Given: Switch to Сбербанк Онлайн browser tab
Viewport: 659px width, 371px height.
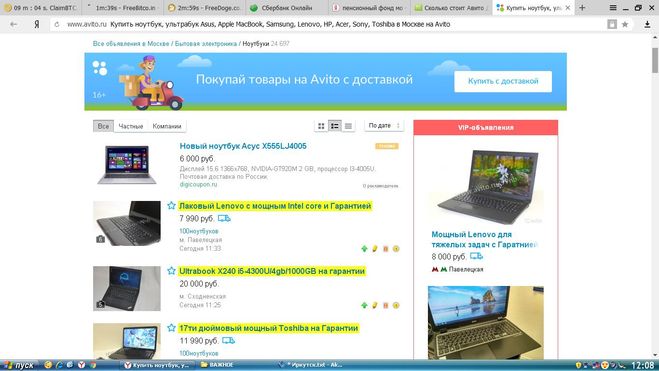Looking at the screenshot, I should point(287,8).
